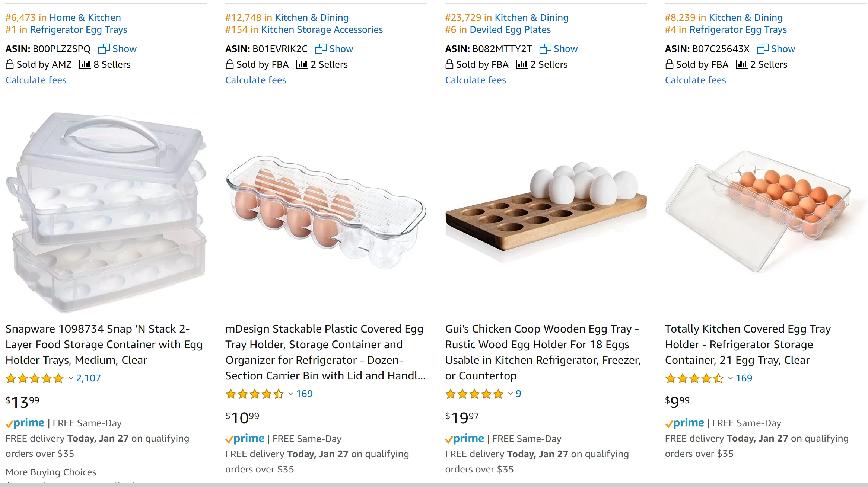Viewport: 868px width, 487px height.
Task: Open the Refrigerator Egg Trays category for Snapware
Action: click(x=79, y=29)
